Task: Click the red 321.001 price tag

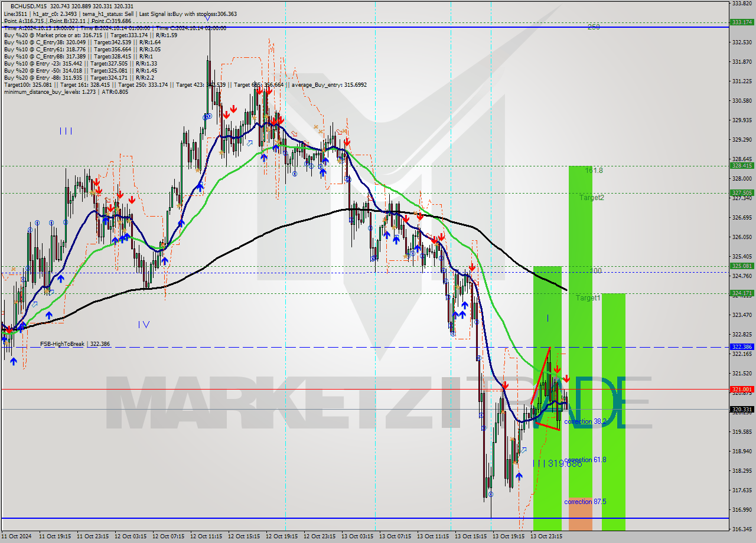Action: click(x=742, y=389)
